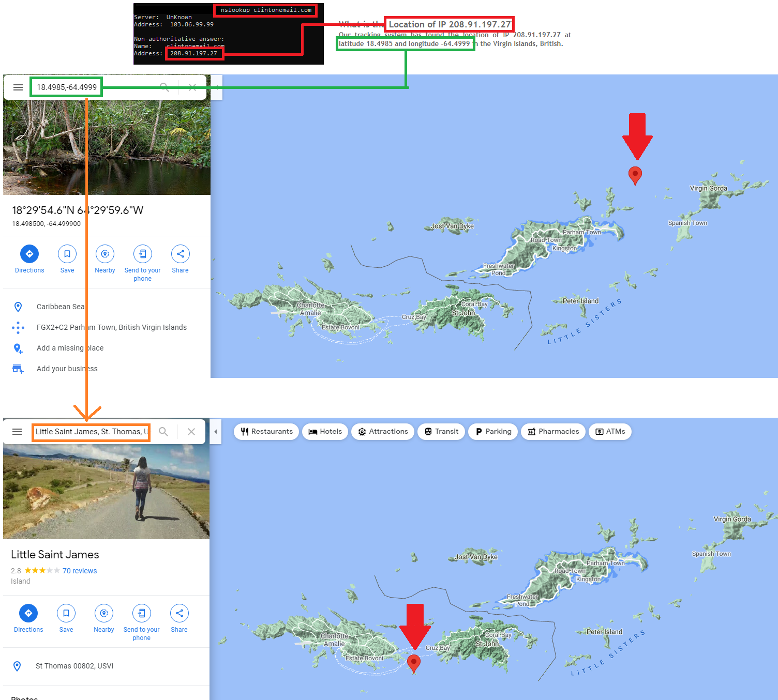The image size is (778, 700).
Task: Select the Restaurants filter chip
Action: pos(266,432)
